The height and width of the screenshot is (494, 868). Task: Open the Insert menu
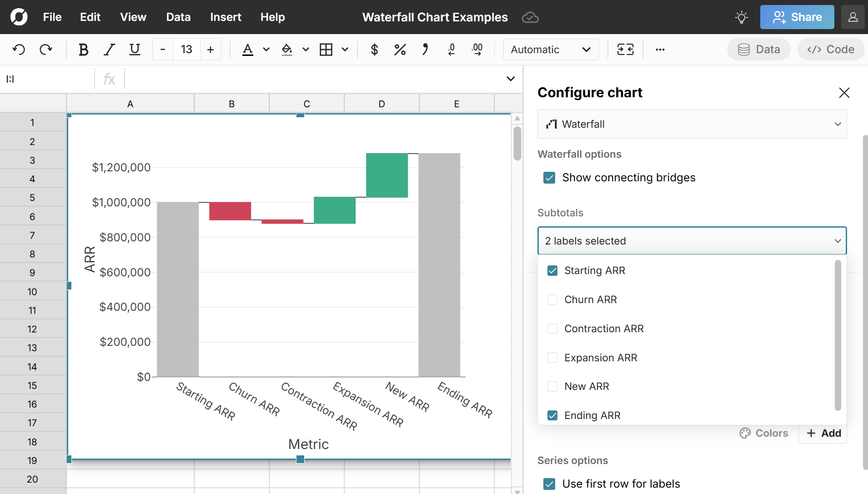tap(226, 17)
